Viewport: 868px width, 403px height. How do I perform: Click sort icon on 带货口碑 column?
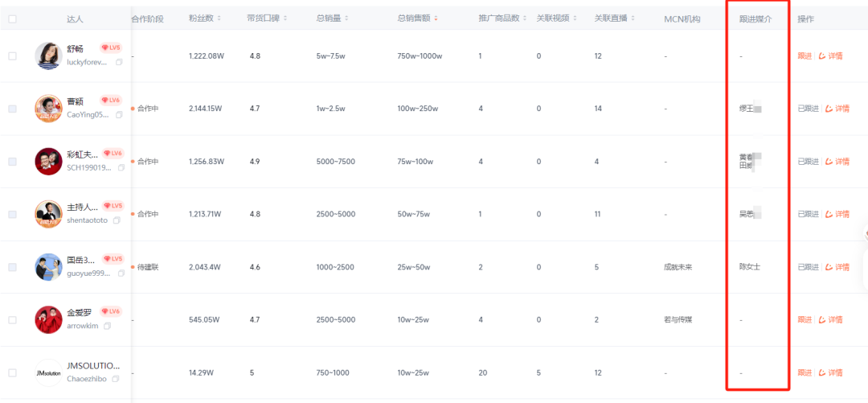tap(285, 19)
